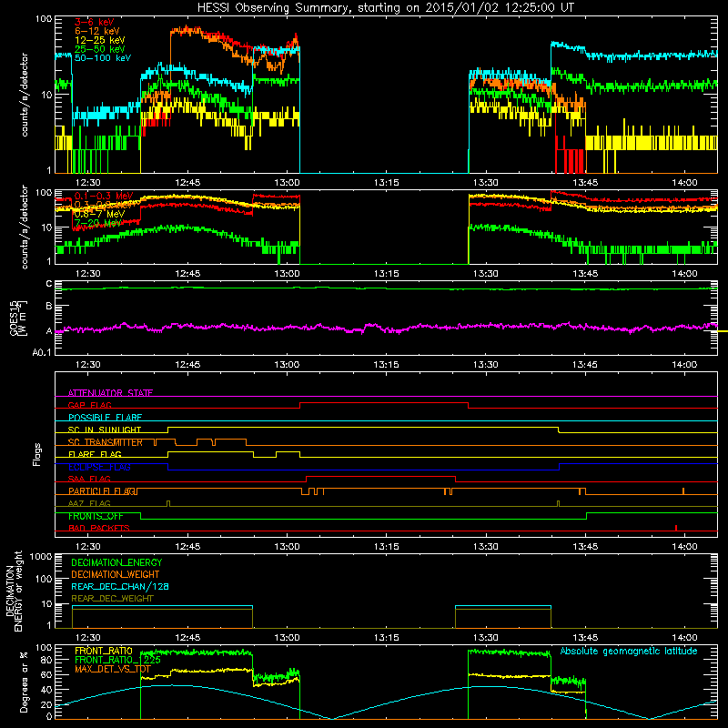The height and width of the screenshot is (728, 728).
Task: Select the FLARE_FLAG label
Action: pos(95,454)
